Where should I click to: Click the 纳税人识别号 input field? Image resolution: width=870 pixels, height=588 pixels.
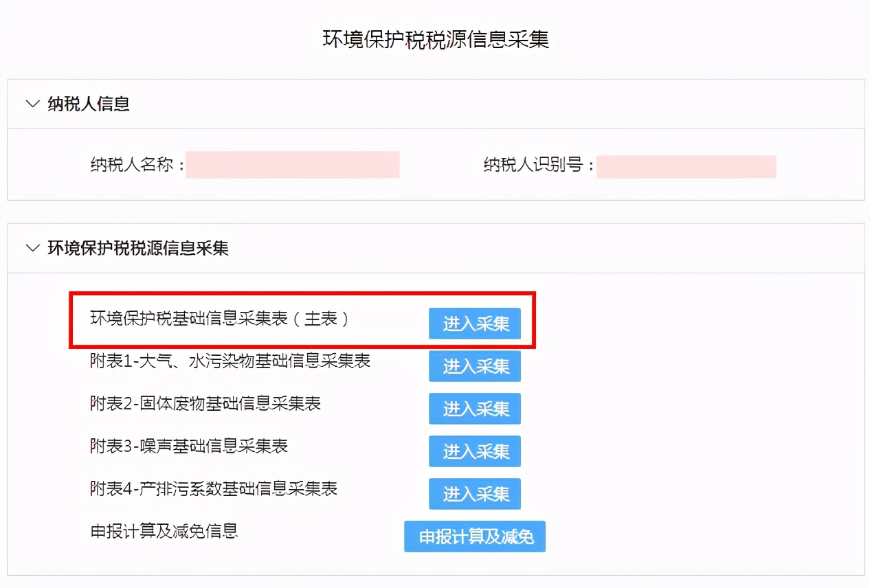[x=686, y=166]
